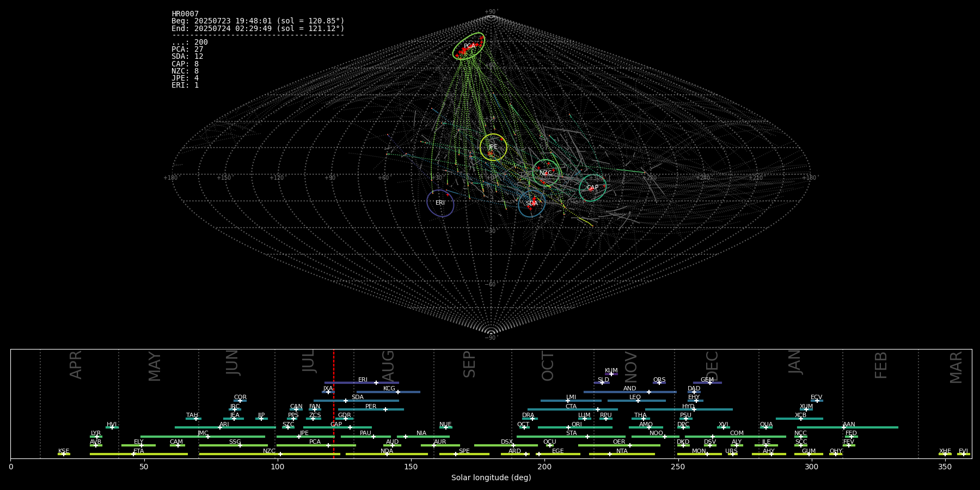The width and height of the screenshot is (980, 490).
Task: Click the 'Beg: 20250723 19:48:01' line
Action: pyautogui.click(x=258, y=21)
